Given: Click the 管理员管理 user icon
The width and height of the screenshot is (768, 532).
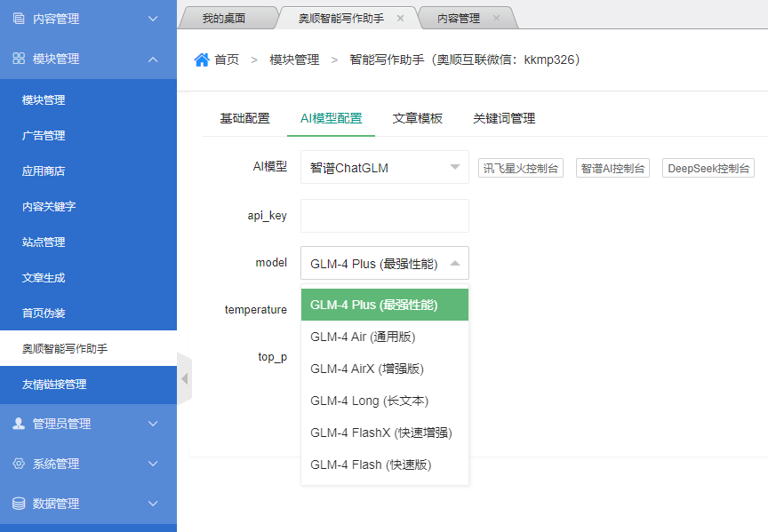Looking at the screenshot, I should (19, 424).
